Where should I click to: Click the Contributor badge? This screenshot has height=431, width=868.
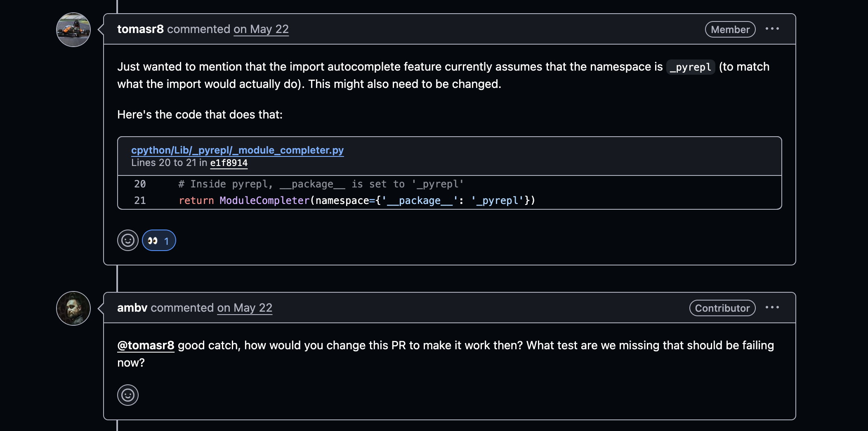(x=722, y=308)
